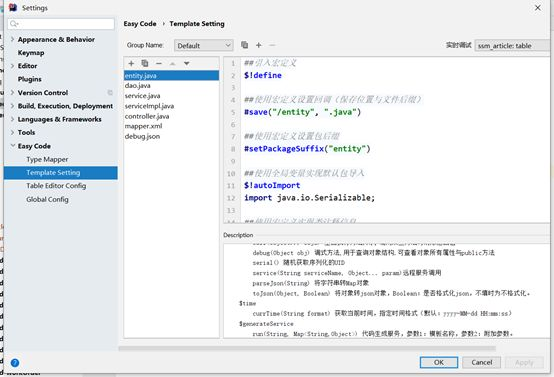Click the #save("/entity", ".java") line
554x377 pixels.
click(x=302, y=112)
